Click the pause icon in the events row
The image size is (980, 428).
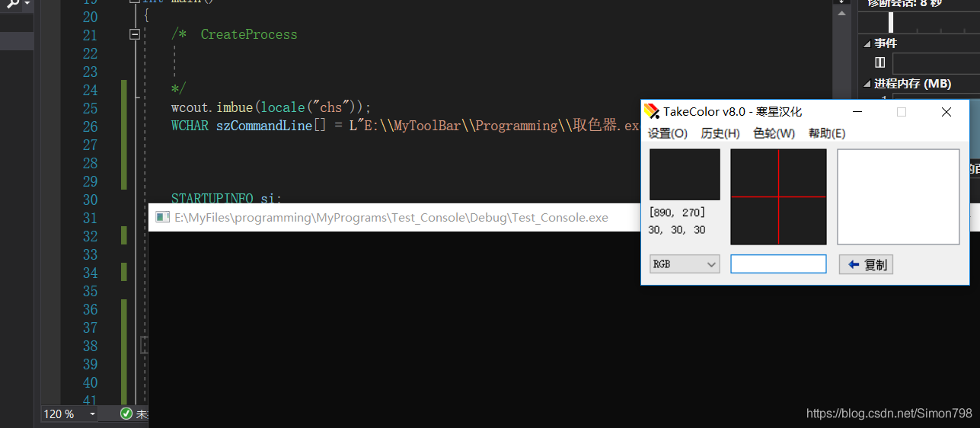pos(880,62)
